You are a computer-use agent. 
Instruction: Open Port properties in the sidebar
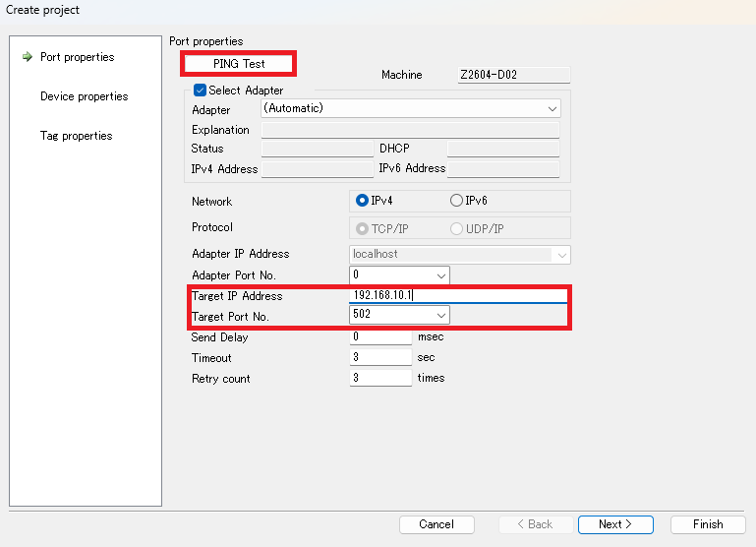click(x=77, y=57)
